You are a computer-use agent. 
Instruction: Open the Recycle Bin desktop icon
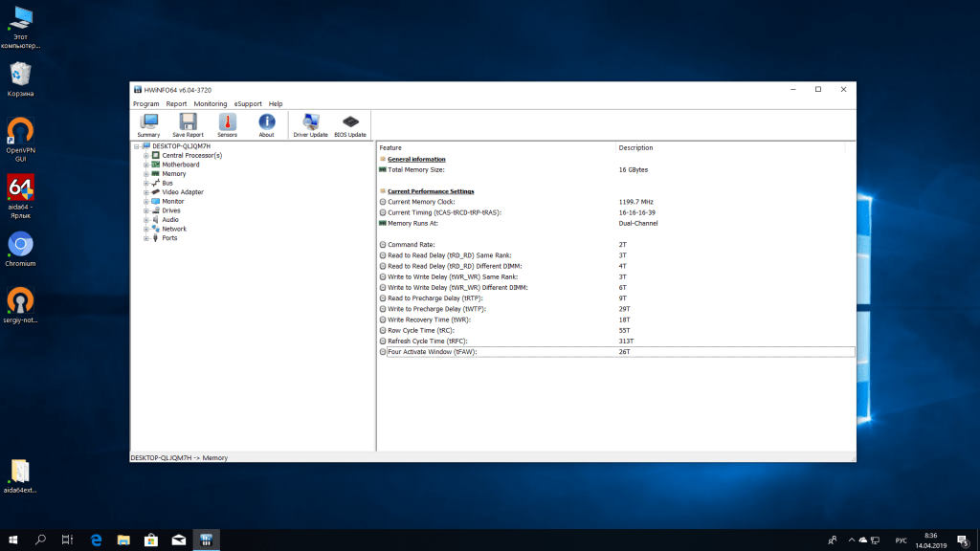[x=21, y=79]
